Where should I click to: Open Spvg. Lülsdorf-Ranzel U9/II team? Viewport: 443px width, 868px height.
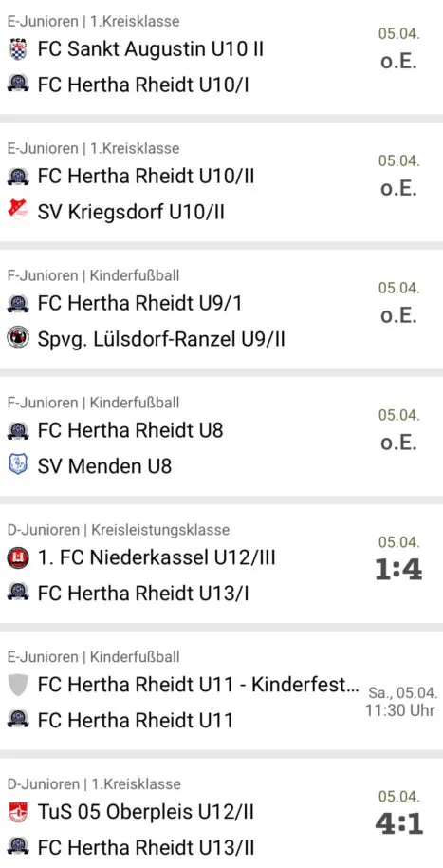[161, 339]
